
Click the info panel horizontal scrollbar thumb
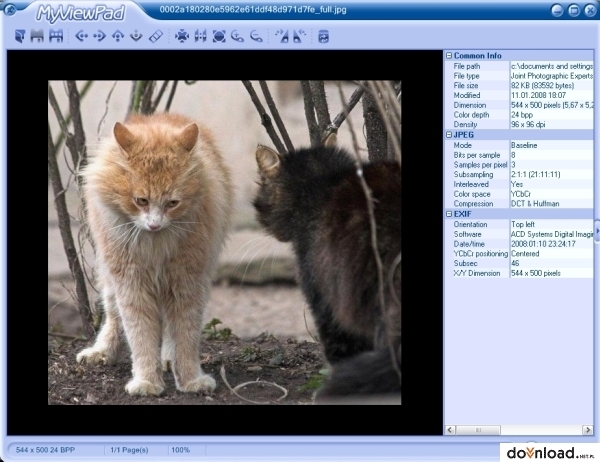[478, 430]
